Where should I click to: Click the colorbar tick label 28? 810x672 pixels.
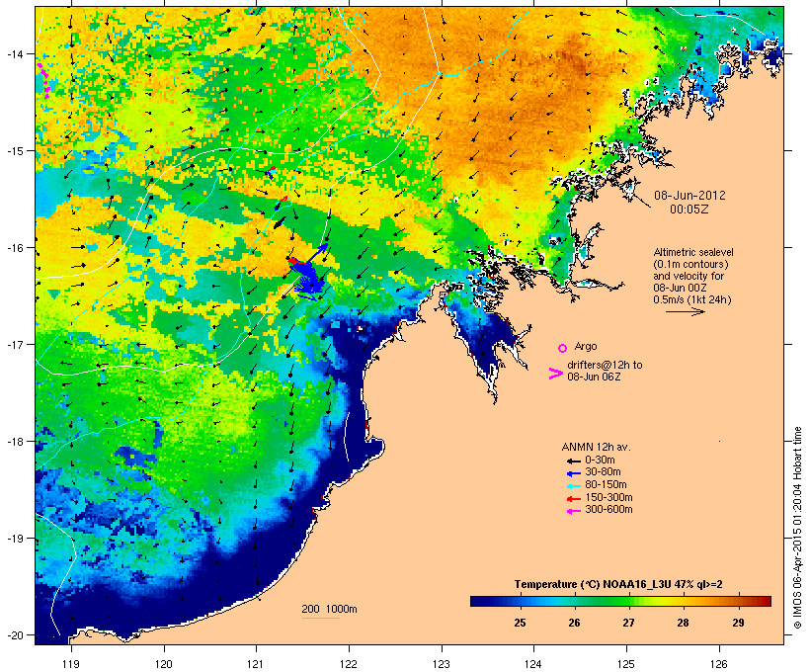(683, 623)
